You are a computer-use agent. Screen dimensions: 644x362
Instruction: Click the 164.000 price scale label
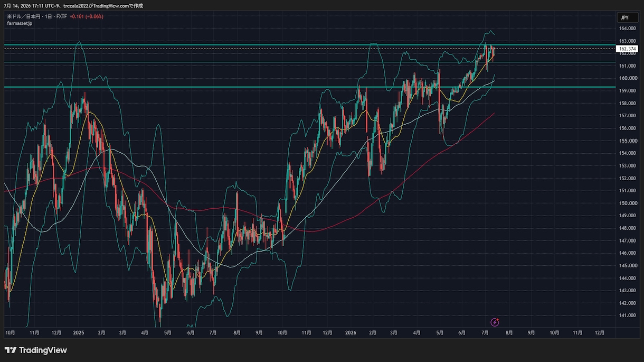coord(627,28)
